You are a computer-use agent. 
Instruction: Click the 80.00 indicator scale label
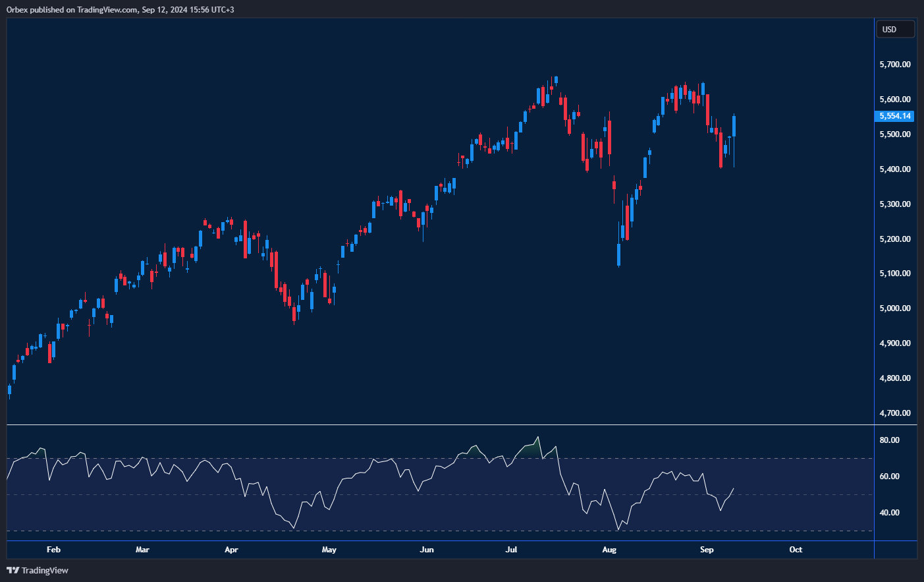click(x=890, y=440)
